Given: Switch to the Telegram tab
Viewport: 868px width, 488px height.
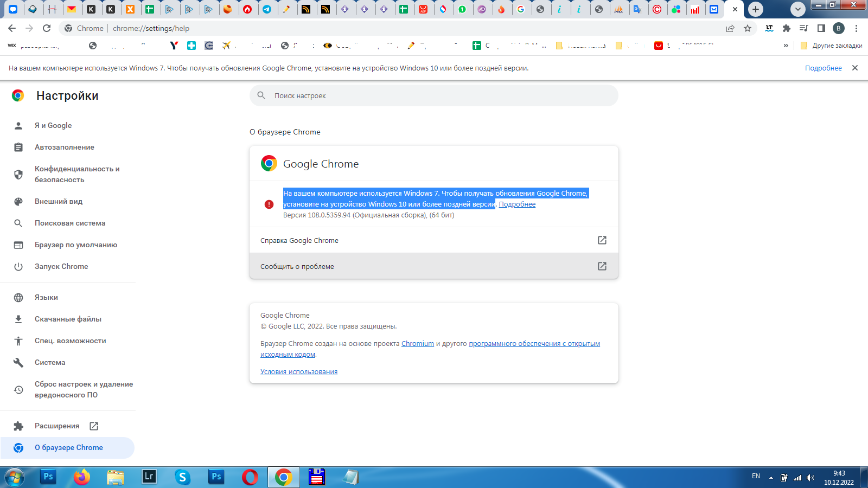Looking at the screenshot, I should pos(267,9).
